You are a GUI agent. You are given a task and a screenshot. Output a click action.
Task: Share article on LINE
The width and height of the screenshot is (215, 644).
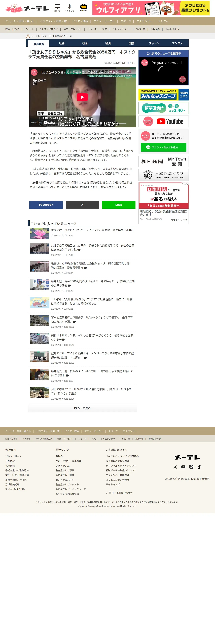click(119, 205)
